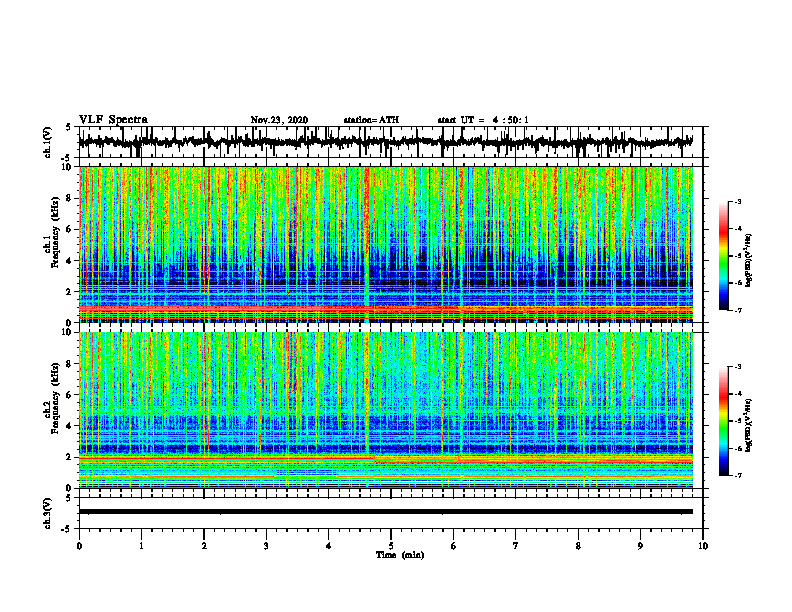
Task: Click time axis tick label '9'
Action: click(640, 546)
